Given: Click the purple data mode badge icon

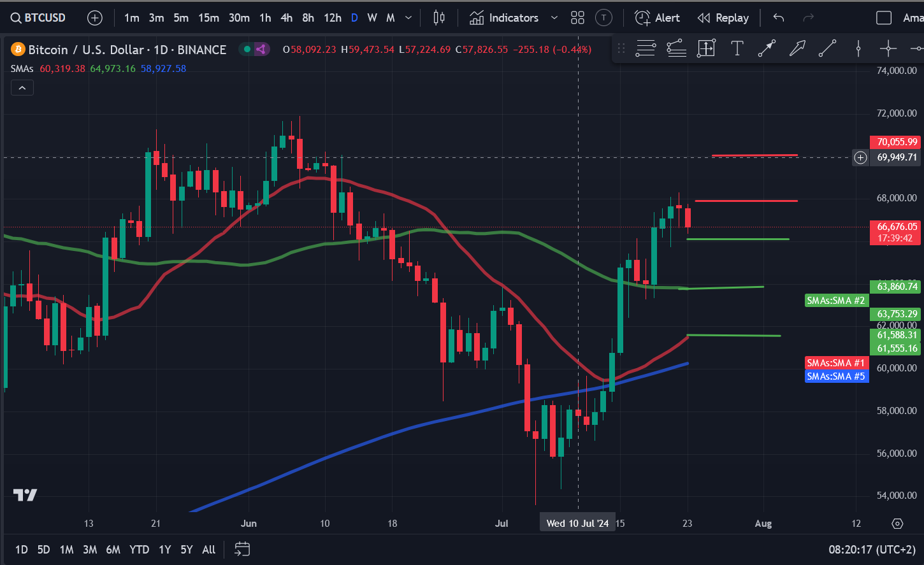Looking at the screenshot, I should [x=261, y=49].
